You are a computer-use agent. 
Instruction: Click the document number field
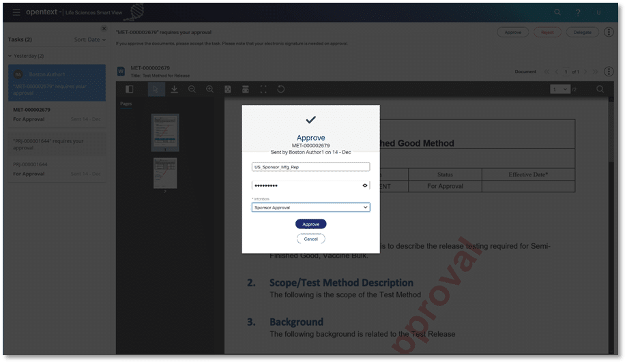click(566, 72)
